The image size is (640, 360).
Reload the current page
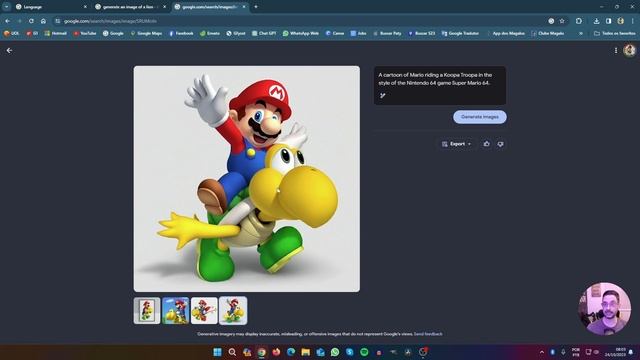31,21
